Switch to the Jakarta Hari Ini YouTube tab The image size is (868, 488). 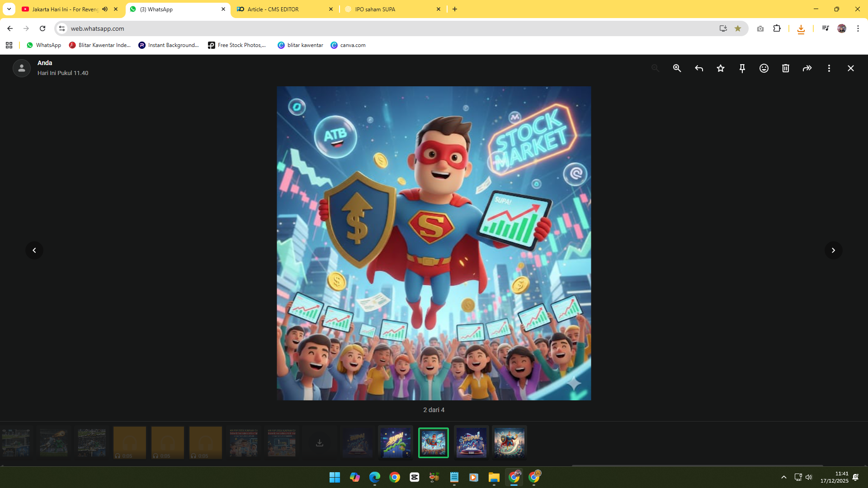[x=65, y=9]
